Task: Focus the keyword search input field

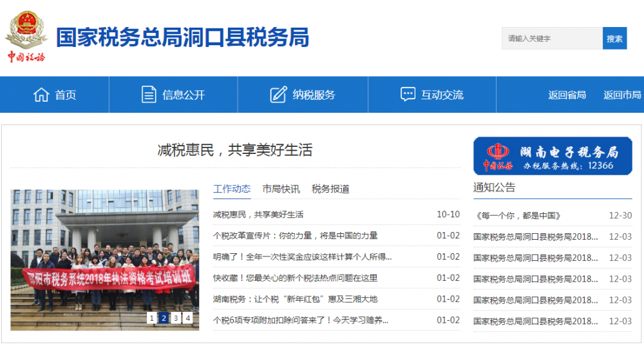Action: [552, 39]
